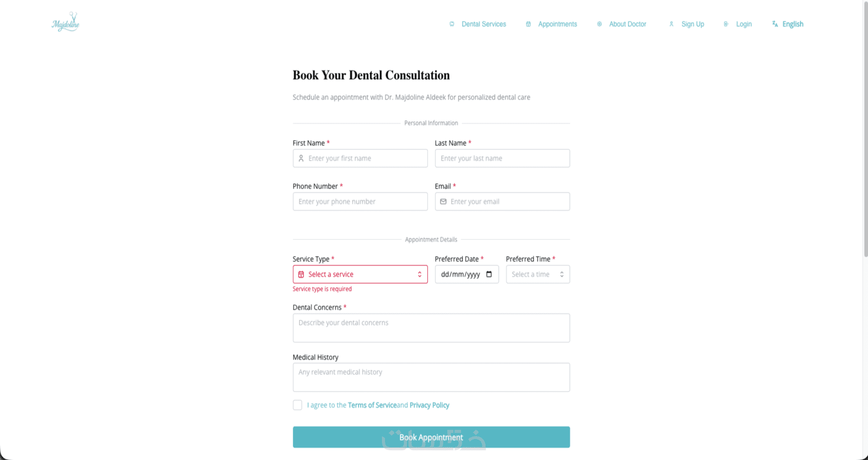Click the calendar icon beside Appointments

pyautogui.click(x=528, y=24)
